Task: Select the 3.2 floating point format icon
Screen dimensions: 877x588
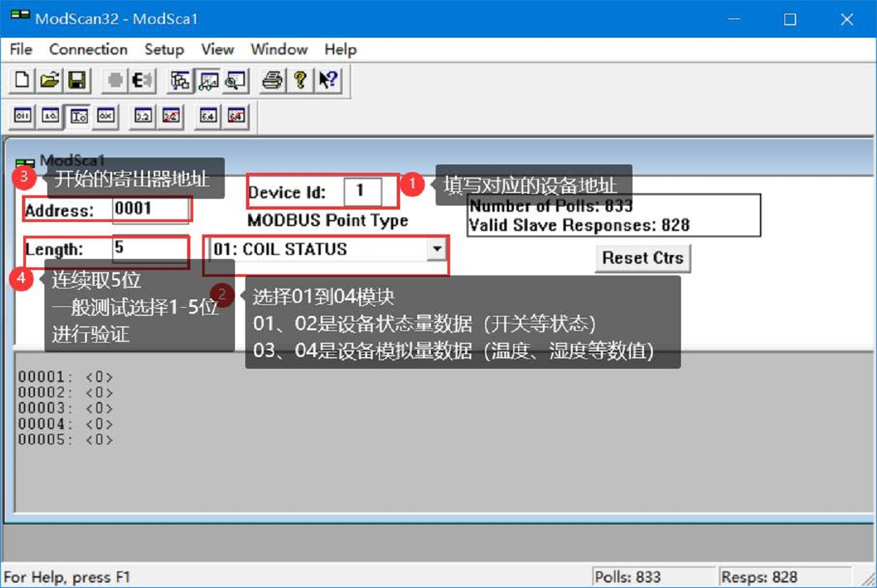Action: point(143,117)
